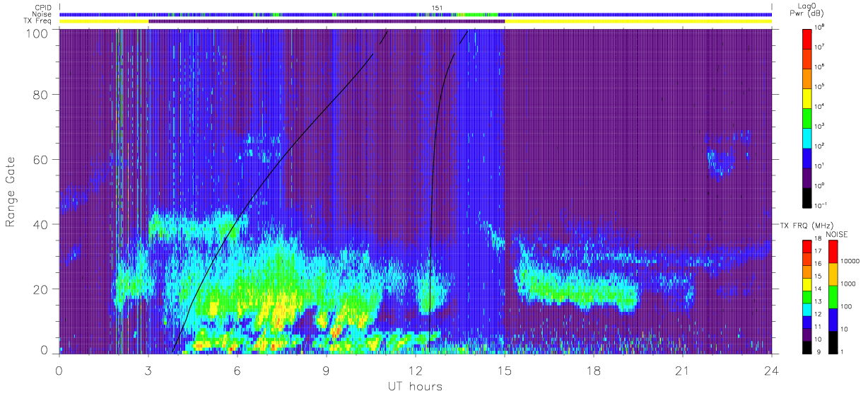The height and width of the screenshot is (401, 868).
Task: Select the green segment of the NOISE colorbar
Action: pyautogui.click(x=832, y=296)
